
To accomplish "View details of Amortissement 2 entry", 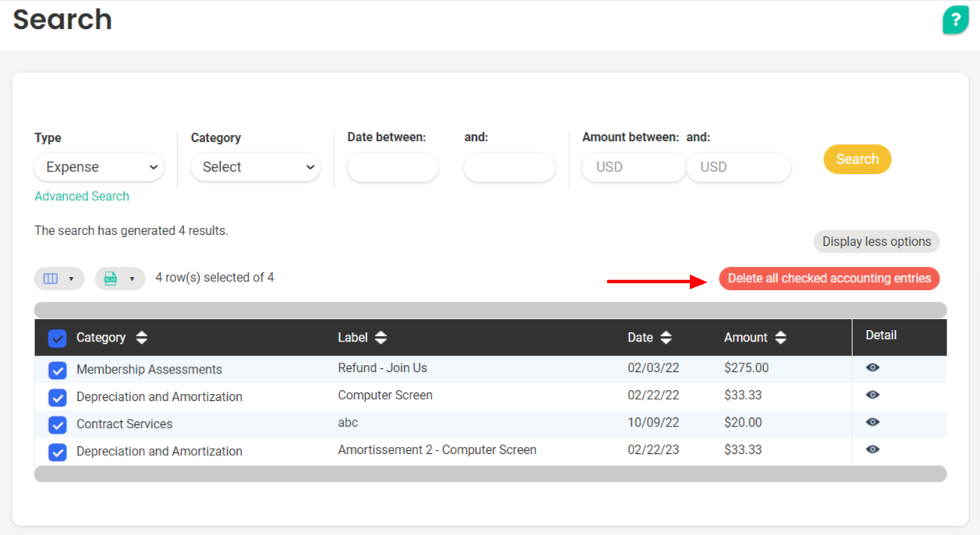I will [872, 449].
